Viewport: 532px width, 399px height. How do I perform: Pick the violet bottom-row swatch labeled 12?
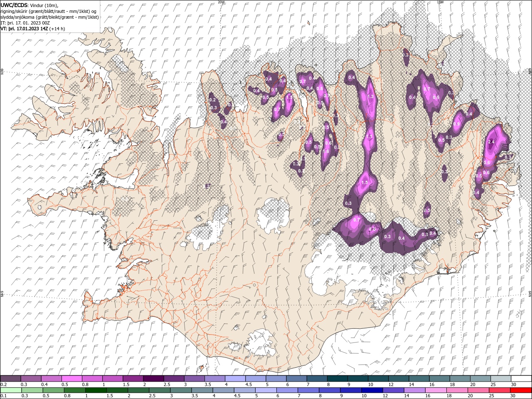[393, 390]
